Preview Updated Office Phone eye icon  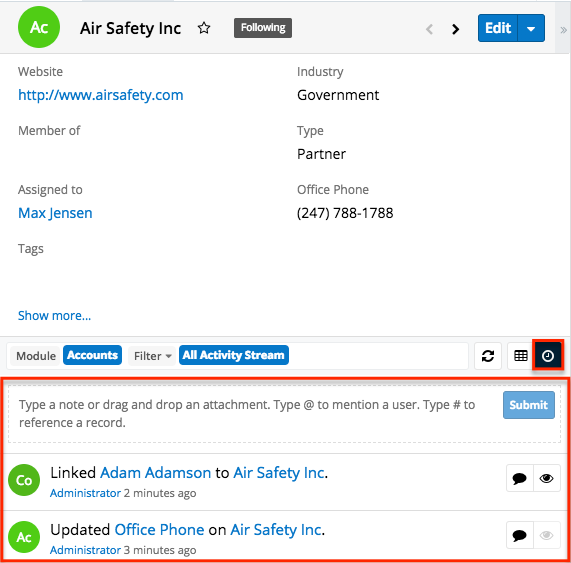coord(547,535)
